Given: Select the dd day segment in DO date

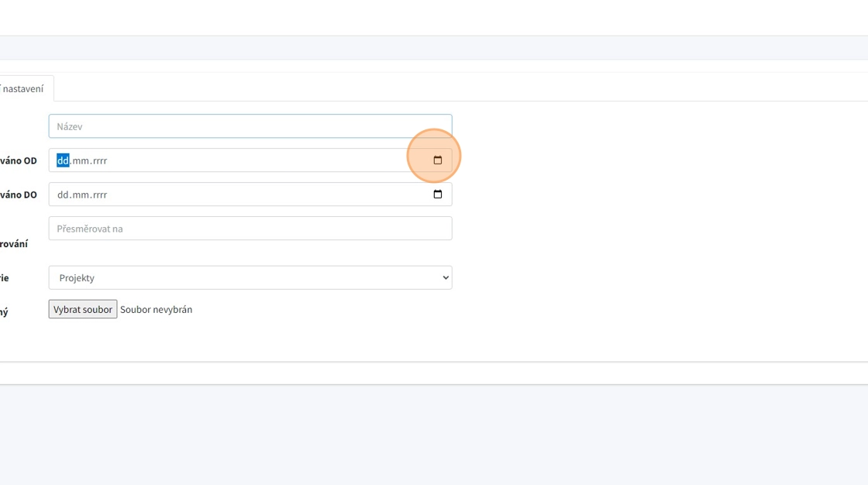Looking at the screenshot, I should 63,195.
